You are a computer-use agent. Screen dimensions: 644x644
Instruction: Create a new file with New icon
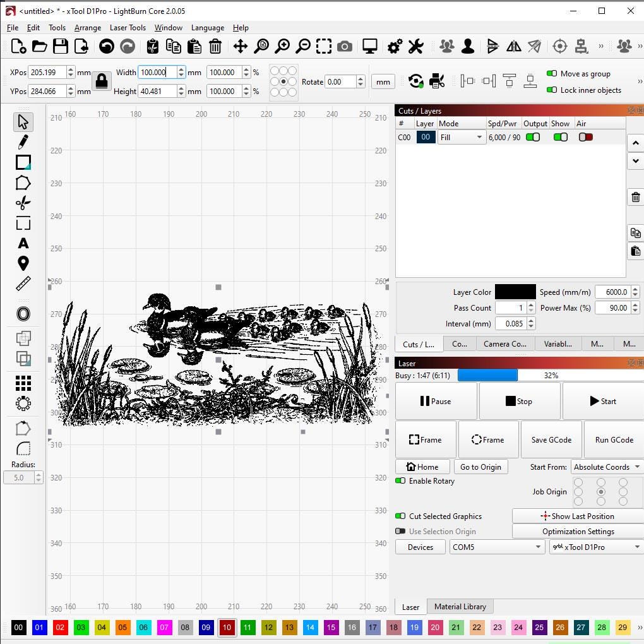point(18,47)
